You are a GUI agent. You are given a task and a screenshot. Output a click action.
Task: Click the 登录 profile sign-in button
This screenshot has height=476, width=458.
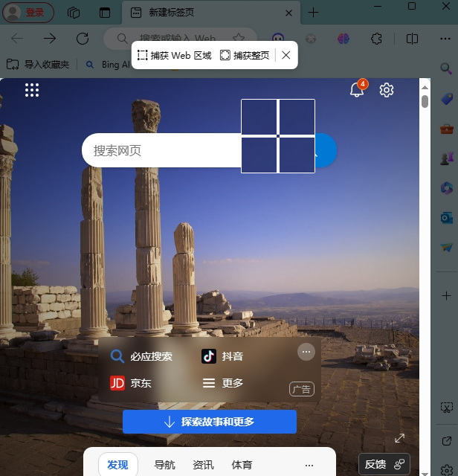pos(28,13)
